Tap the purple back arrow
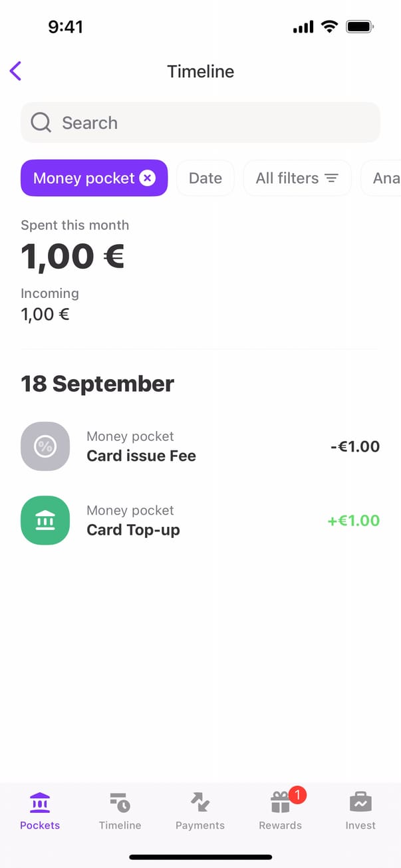This screenshot has height=868, width=401. (x=16, y=71)
